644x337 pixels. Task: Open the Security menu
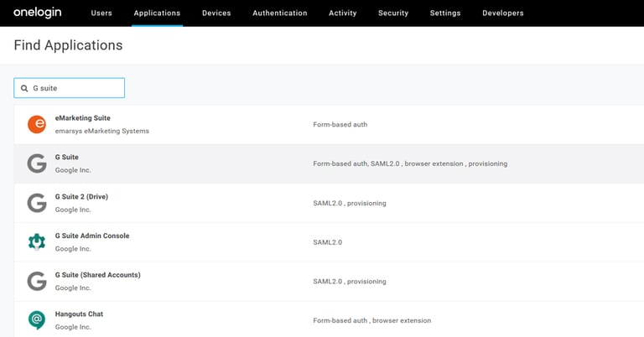[x=393, y=13]
